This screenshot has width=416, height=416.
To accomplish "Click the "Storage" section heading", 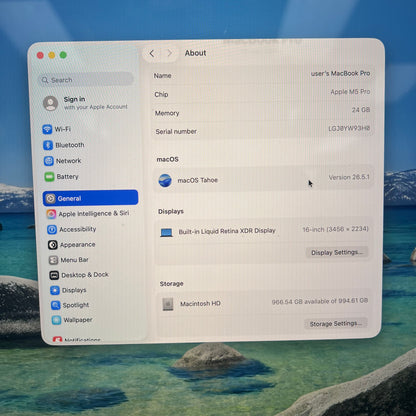I will point(171,284).
